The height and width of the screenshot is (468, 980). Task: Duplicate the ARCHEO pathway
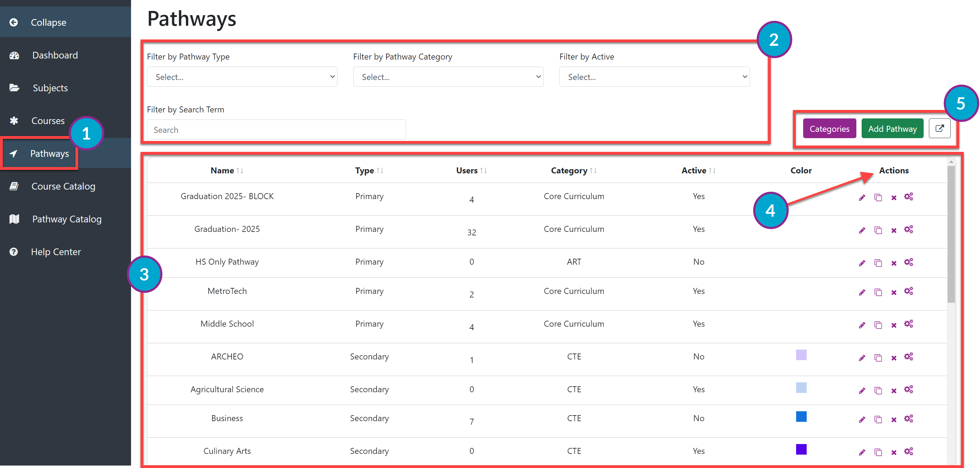[878, 358]
